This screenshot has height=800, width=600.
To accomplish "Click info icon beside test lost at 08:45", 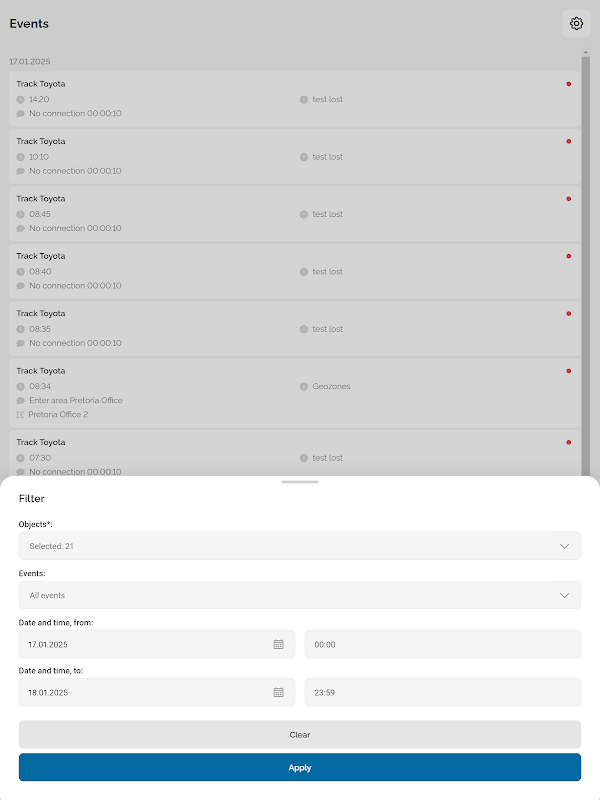I will point(303,214).
